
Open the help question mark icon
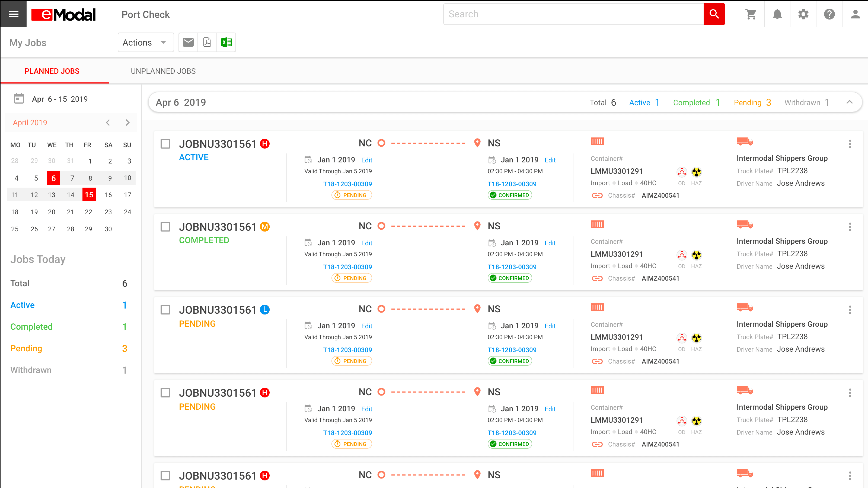point(829,14)
